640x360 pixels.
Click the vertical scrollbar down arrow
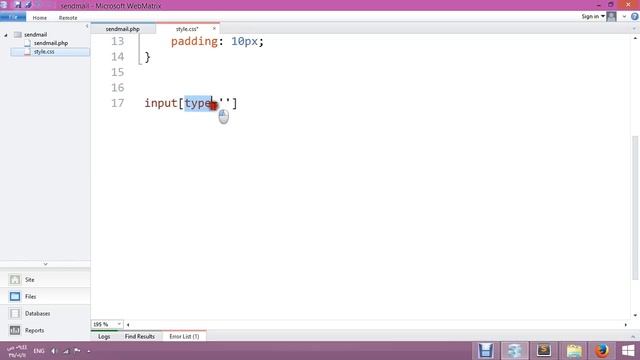point(635,316)
